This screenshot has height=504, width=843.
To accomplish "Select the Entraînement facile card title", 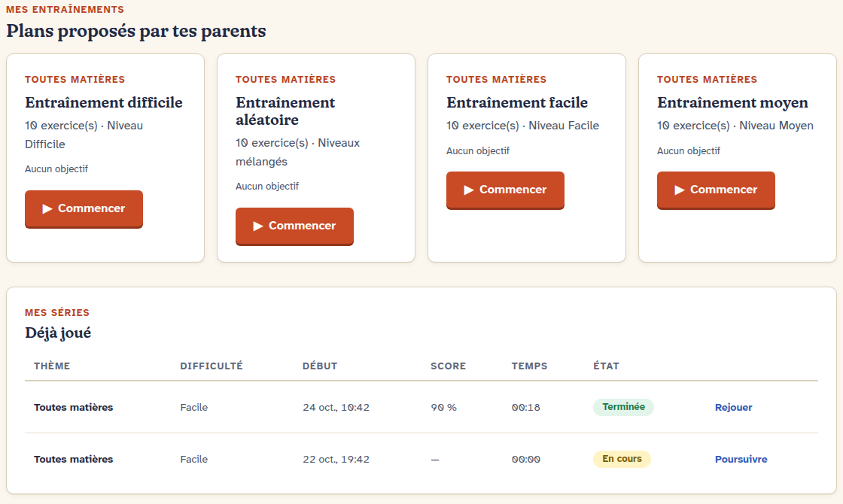I will click(x=517, y=102).
